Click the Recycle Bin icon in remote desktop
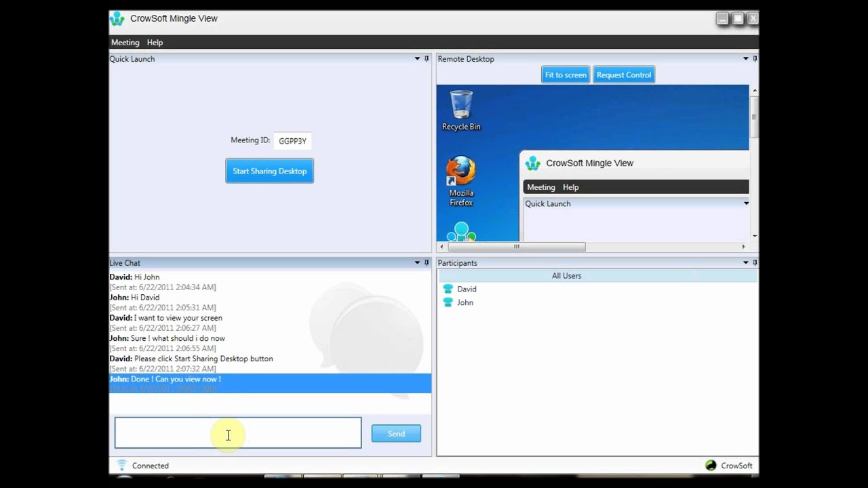Screen dimensions: 868x488 461,110
